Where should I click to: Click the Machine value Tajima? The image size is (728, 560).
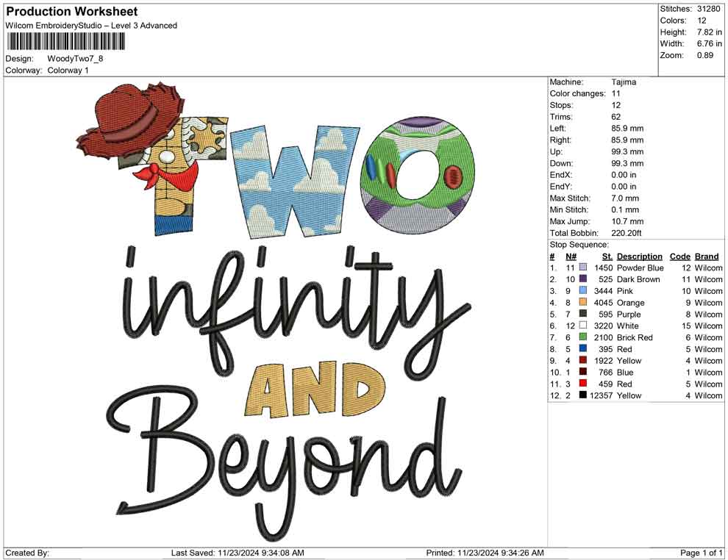624,82
